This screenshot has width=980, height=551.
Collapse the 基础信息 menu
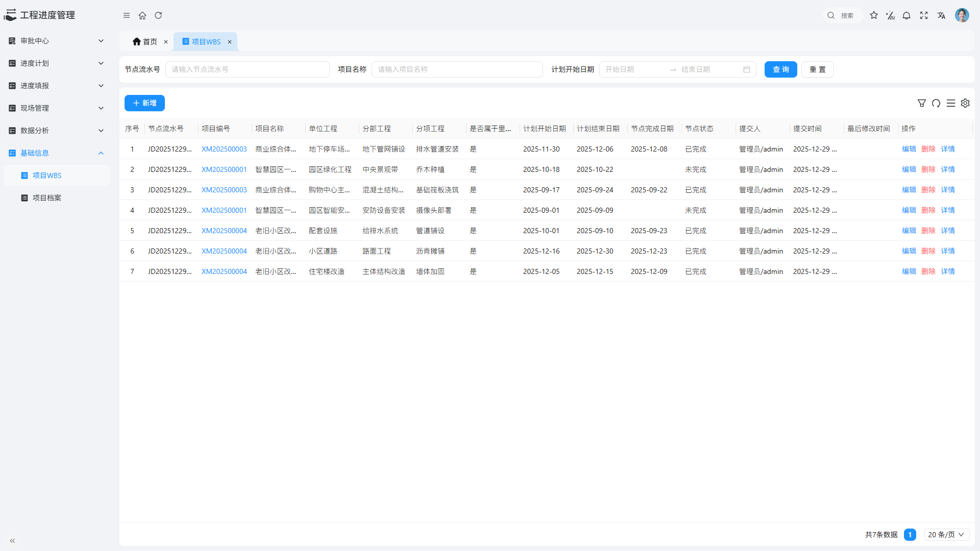click(x=56, y=153)
